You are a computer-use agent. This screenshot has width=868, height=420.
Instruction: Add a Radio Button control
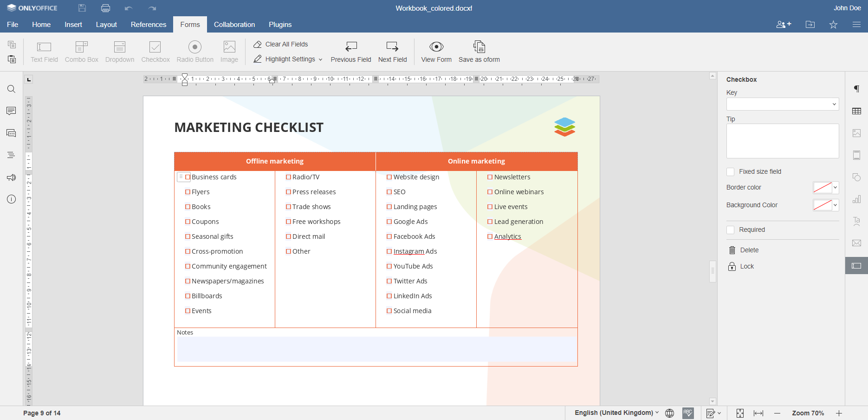point(194,51)
